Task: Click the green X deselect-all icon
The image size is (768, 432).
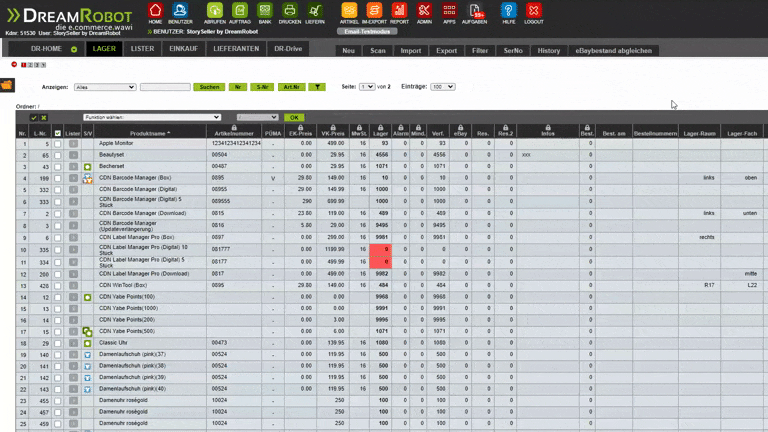Action: (x=44, y=118)
